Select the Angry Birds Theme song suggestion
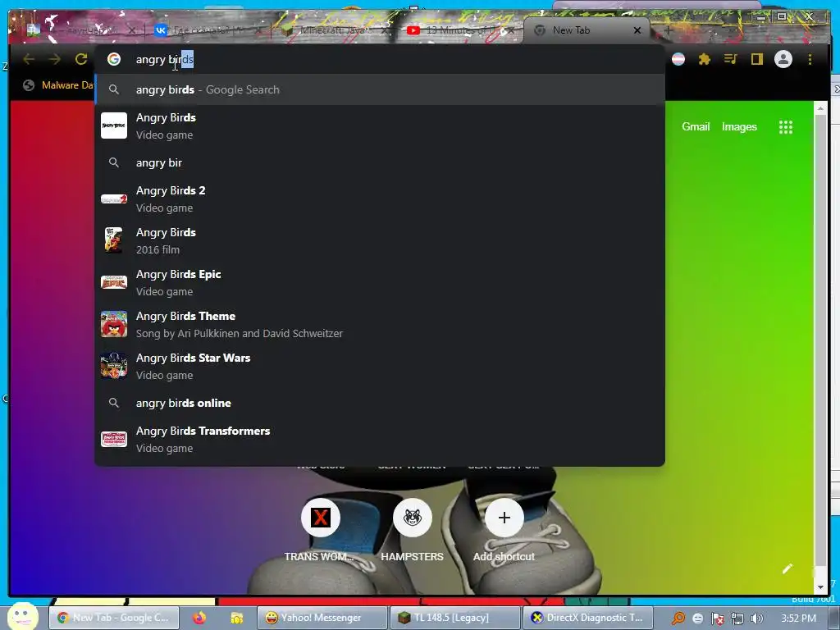This screenshot has height=630, width=840. coord(380,324)
